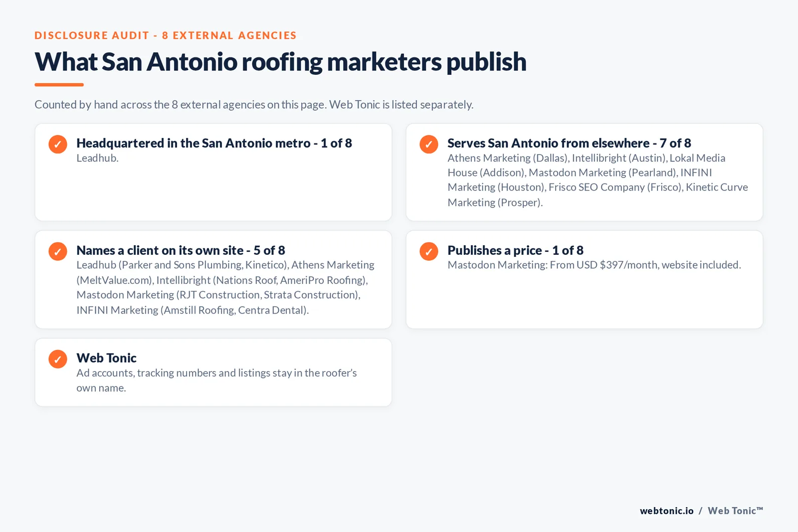Image resolution: width=798 pixels, height=532 pixels.
Task: Click 'Ad accounts, tracking numbers and listings' description
Action: 216,380
